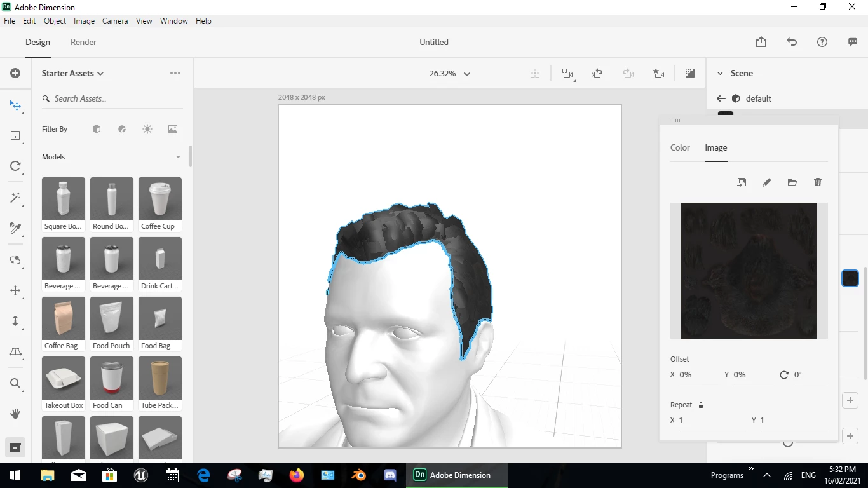Click the rotation 0° field

point(810,375)
